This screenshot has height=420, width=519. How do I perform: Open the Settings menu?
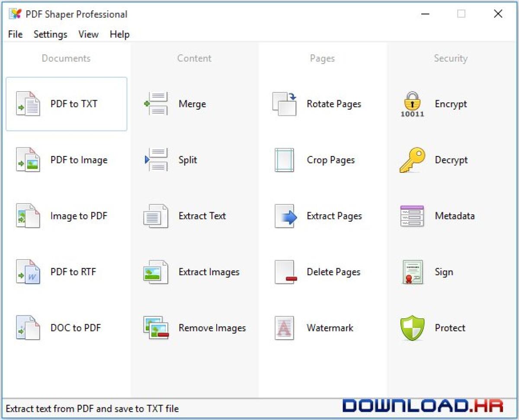click(x=50, y=34)
